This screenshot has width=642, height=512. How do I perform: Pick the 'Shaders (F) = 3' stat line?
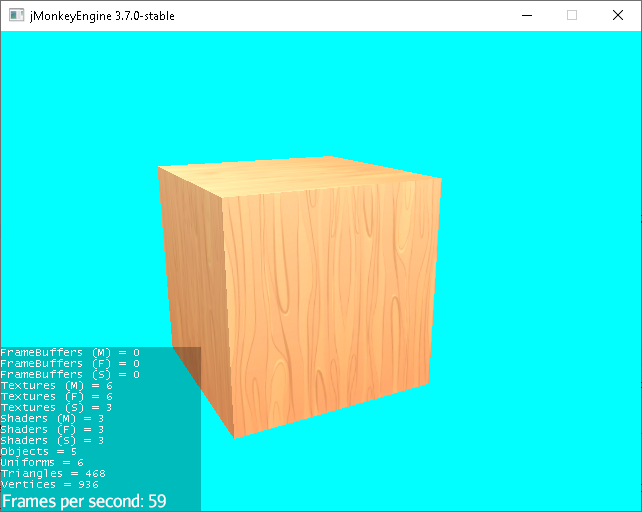[x=52, y=430]
